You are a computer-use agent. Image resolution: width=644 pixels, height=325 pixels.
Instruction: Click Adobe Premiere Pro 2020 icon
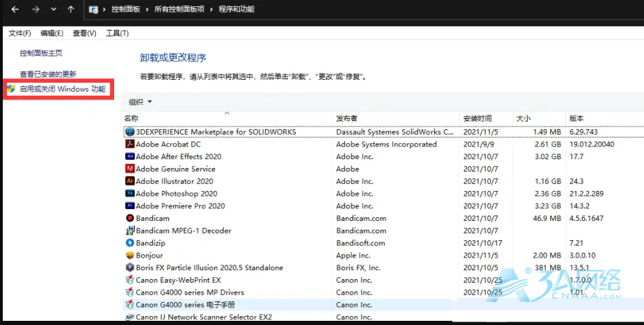pyautogui.click(x=130, y=206)
